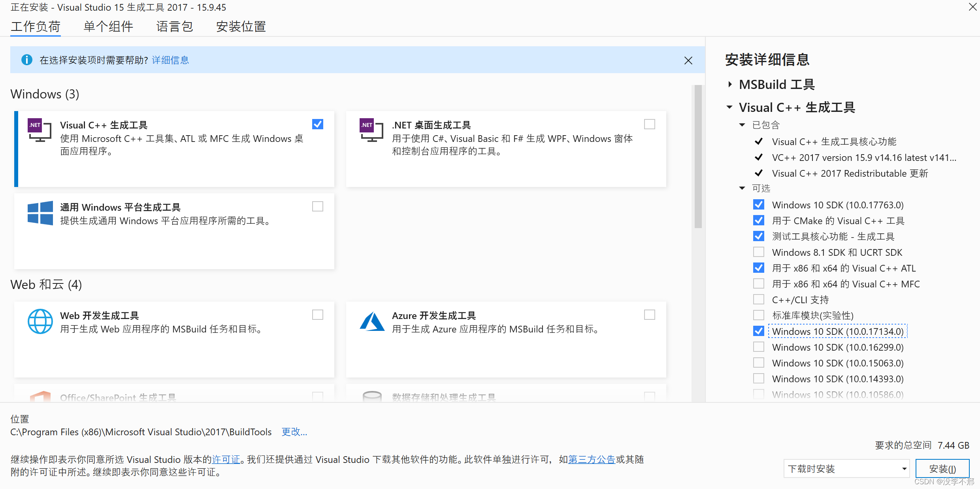Click the 安装(I) button
The width and height of the screenshot is (980, 489).
(942, 468)
